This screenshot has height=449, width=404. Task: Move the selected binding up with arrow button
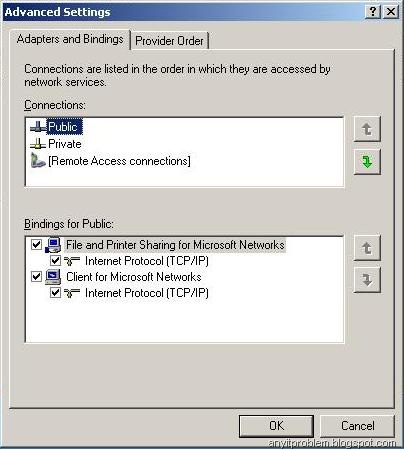(367, 248)
